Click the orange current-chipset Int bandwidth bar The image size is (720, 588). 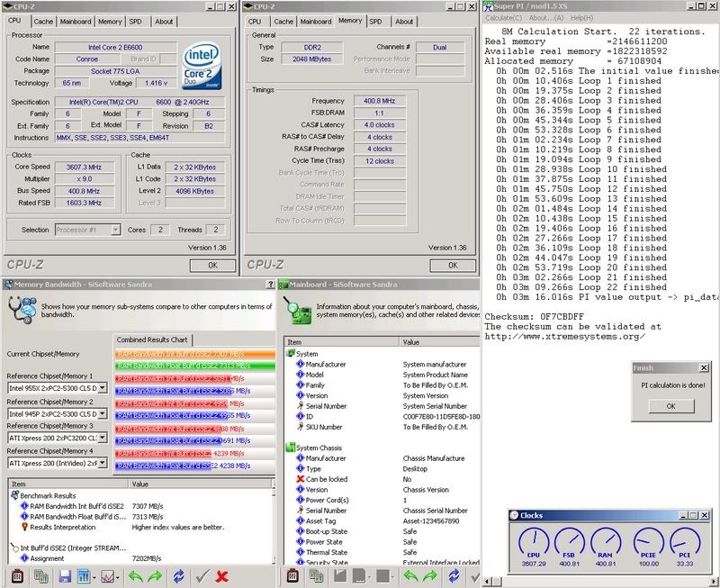click(x=195, y=354)
